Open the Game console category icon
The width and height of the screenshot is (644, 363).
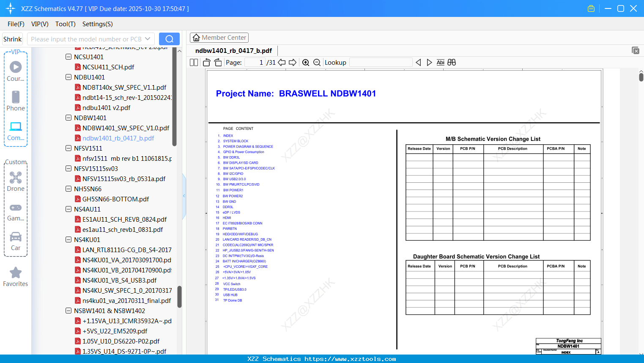[16, 212]
